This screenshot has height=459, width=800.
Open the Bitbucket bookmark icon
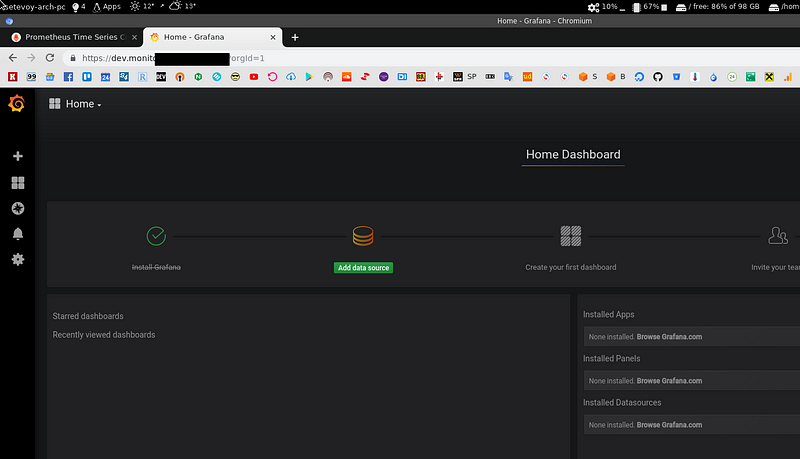(676, 76)
